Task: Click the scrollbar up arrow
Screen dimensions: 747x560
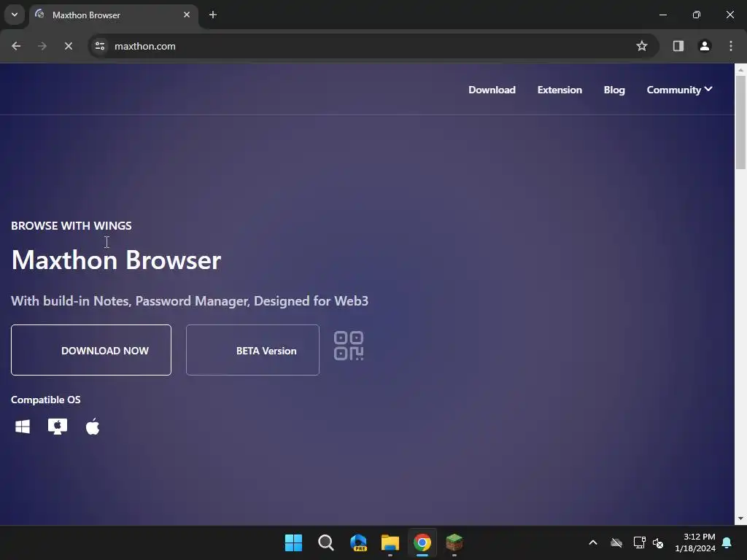Action: click(x=741, y=70)
